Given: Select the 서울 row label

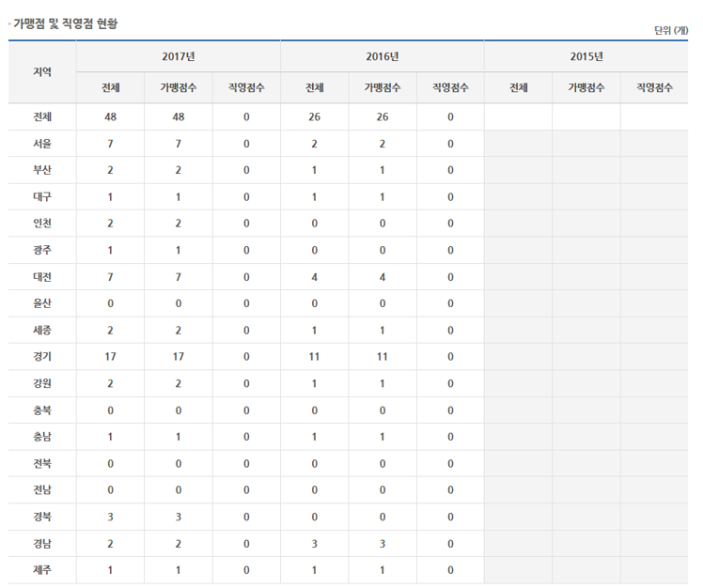Looking at the screenshot, I should pos(42,144).
